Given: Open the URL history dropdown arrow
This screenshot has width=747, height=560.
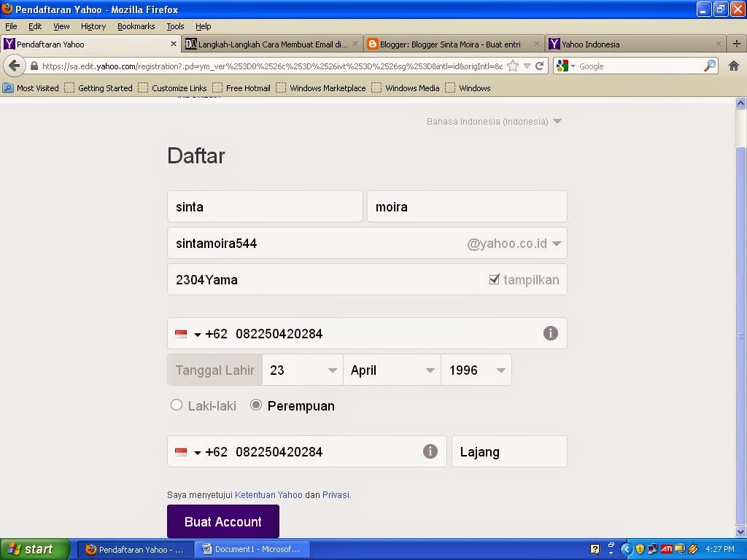Looking at the screenshot, I should [x=527, y=66].
